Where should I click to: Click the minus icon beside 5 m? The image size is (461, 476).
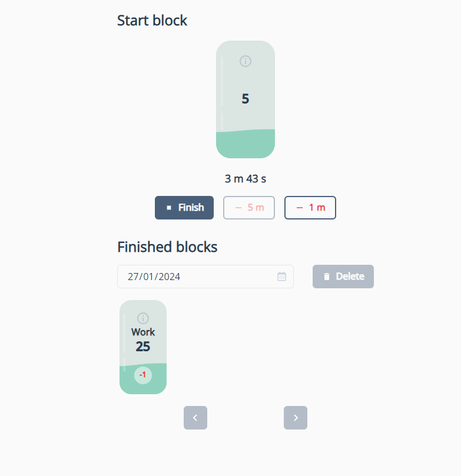[x=238, y=208]
